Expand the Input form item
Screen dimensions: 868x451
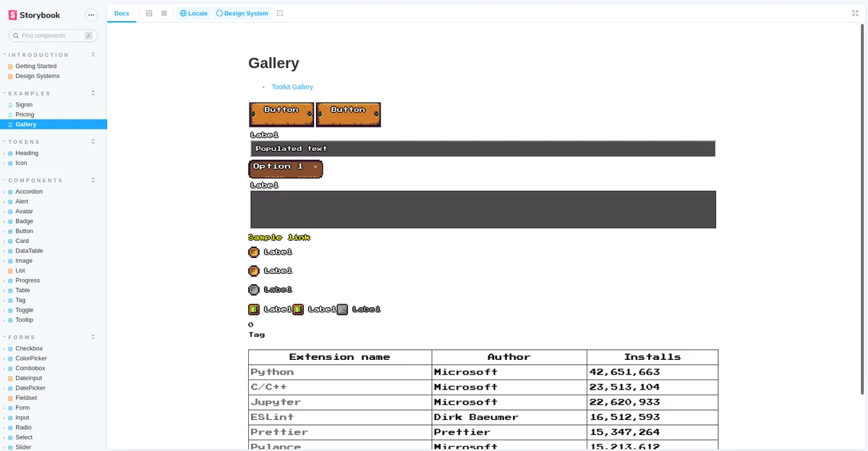22,418
